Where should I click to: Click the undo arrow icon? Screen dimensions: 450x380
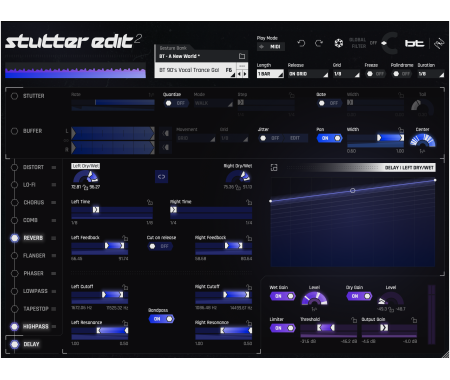pyautogui.click(x=301, y=43)
